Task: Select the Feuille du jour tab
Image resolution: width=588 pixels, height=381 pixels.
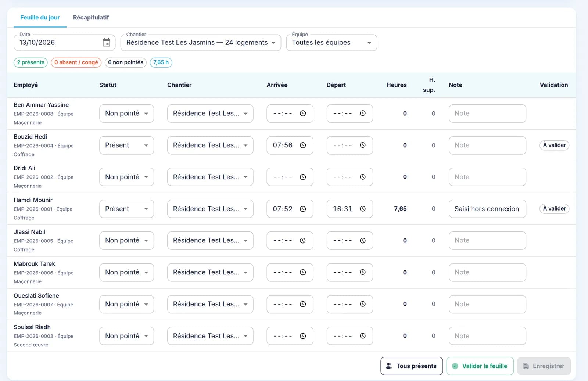Action: (x=40, y=17)
